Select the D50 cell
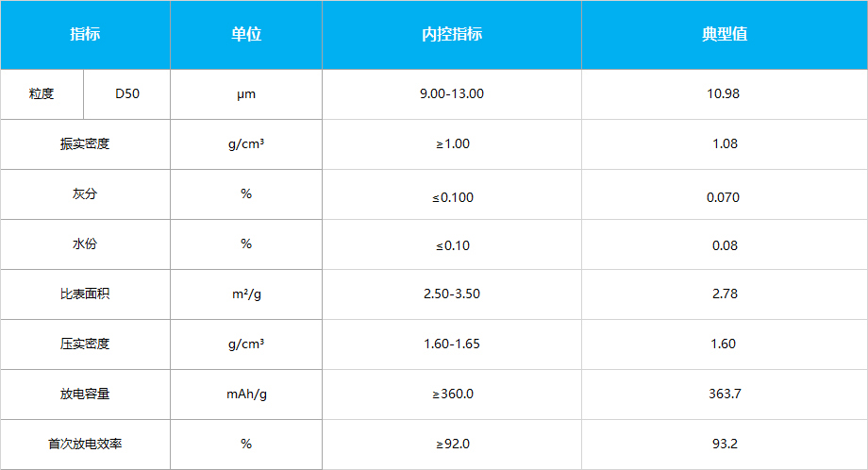Screen dimensions: 868x470 pyautogui.click(x=127, y=94)
